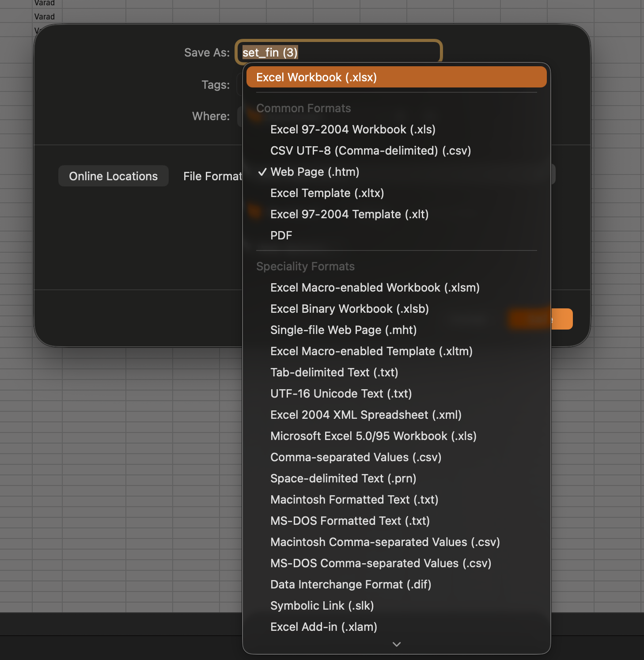Choose UTF-16 Unicode Text (.txt)
The height and width of the screenshot is (660, 644).
click(341, 394)
